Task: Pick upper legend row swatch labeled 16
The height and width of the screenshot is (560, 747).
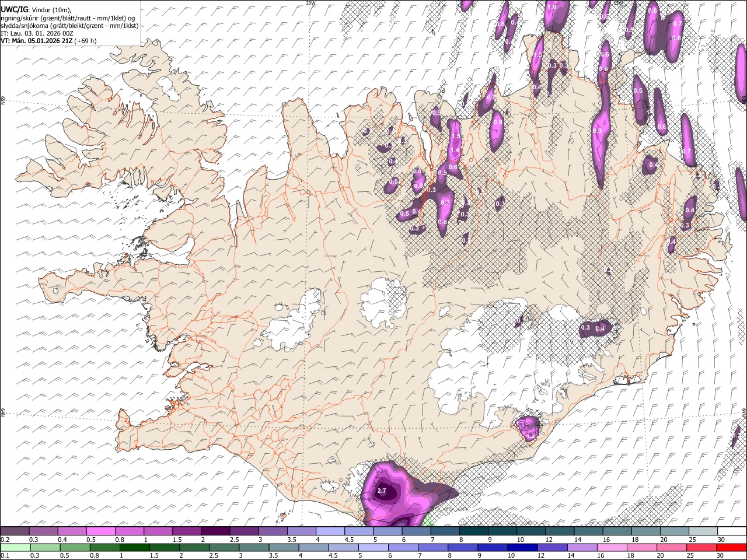Action: (x=617, y=531)
